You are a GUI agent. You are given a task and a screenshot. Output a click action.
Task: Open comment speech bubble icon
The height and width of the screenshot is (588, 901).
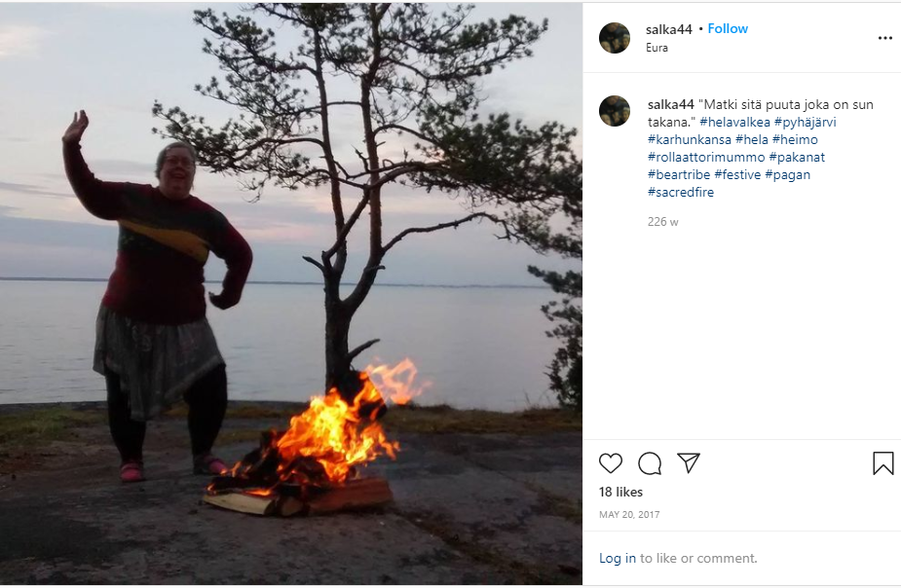(x=650, y=463)
